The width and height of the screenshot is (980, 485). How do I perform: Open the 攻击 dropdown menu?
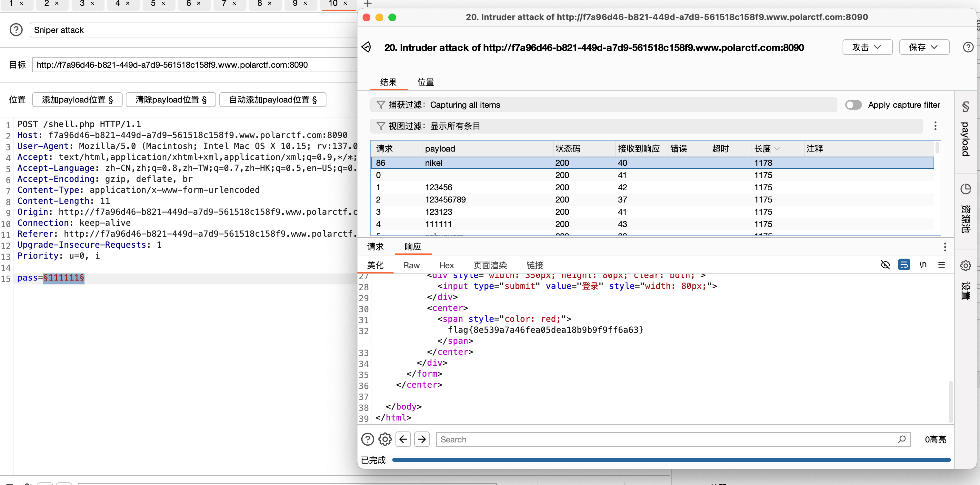[867, 47]
